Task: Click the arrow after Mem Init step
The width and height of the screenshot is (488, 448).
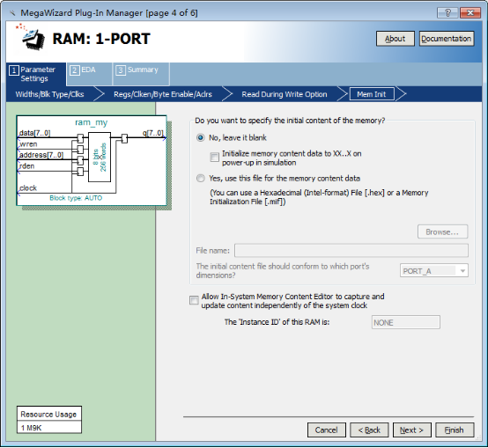Action: (401, 94)
